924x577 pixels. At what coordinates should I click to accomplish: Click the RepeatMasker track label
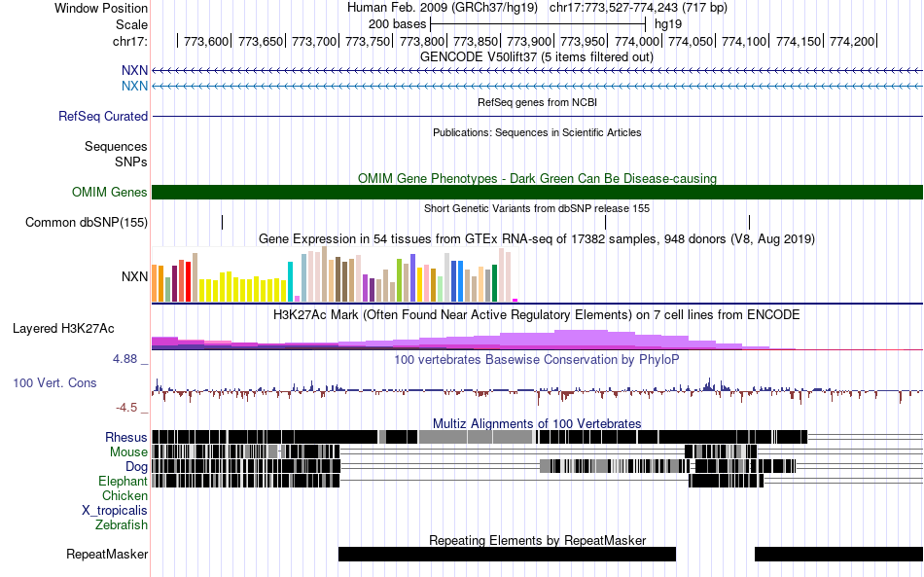(107, 554)
